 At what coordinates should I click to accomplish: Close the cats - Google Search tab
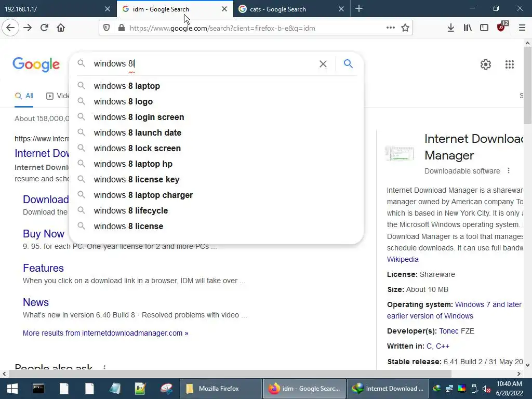coord(341,9)
